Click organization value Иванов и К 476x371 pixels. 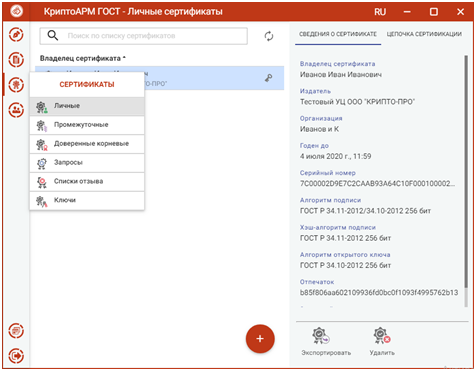point(319,129)
